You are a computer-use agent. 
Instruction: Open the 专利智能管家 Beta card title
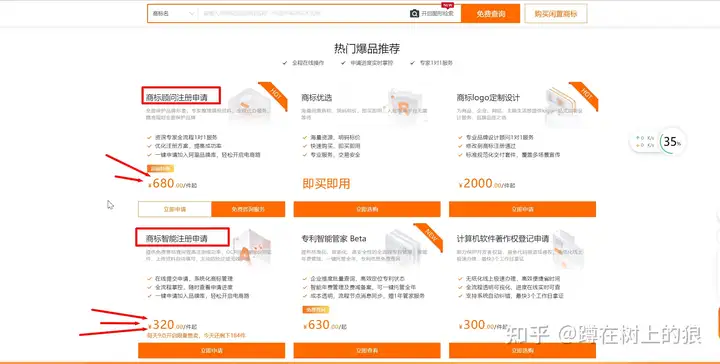point(334,238)
